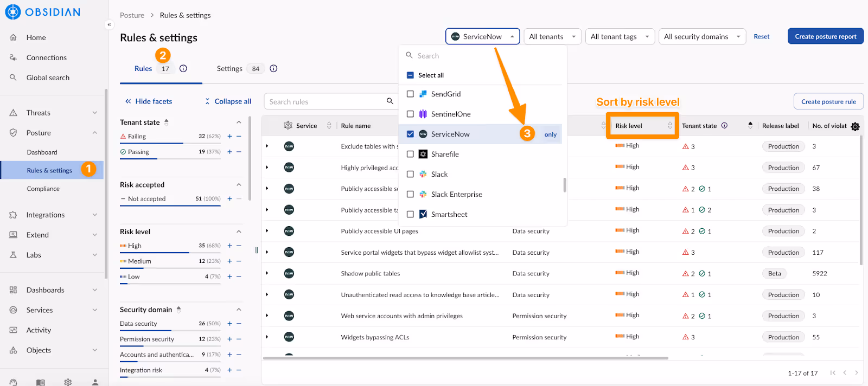This screenshot has height=386, width=868.
Task: Go to the first page of results
Action: pos(833,372)
